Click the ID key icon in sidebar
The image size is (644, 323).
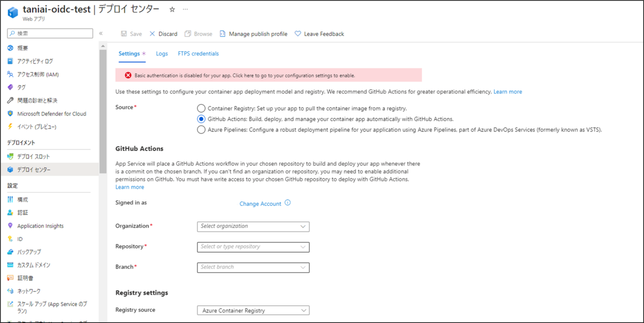pyautogui.click(x=10, y=239)
